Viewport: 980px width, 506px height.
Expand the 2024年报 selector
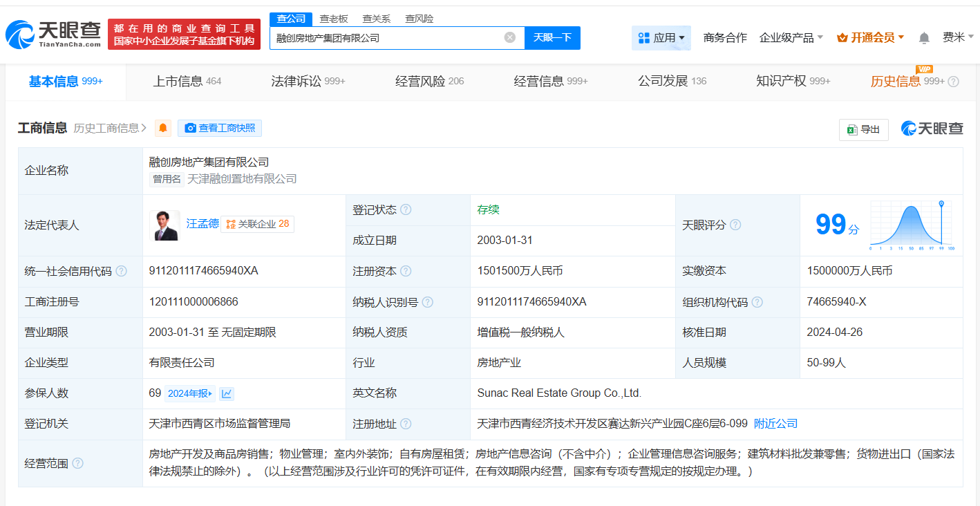pyautogui.click(x=190, y=393)
